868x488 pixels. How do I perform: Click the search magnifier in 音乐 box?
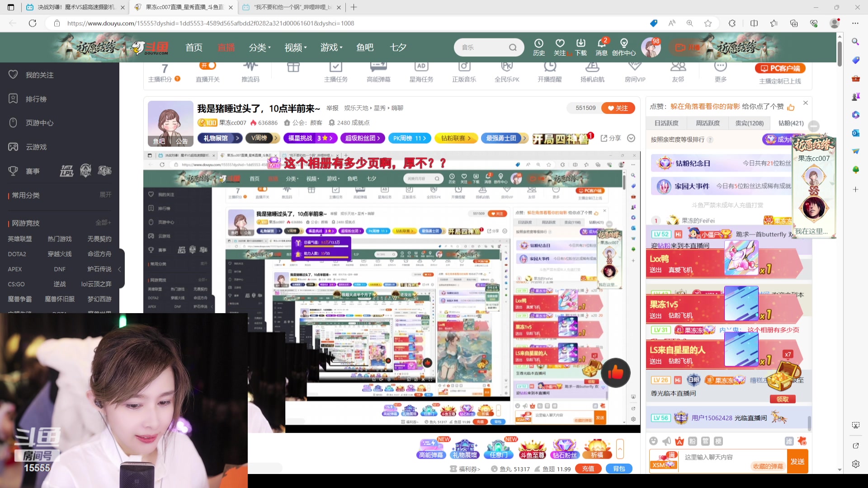point(513,47)
